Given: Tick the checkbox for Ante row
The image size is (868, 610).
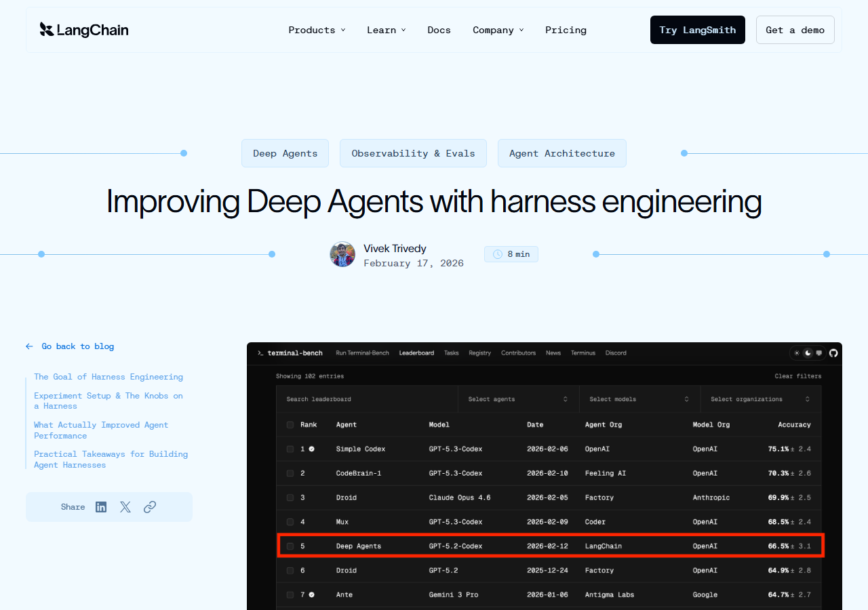Looking at the screenshot, I should 290,594.
